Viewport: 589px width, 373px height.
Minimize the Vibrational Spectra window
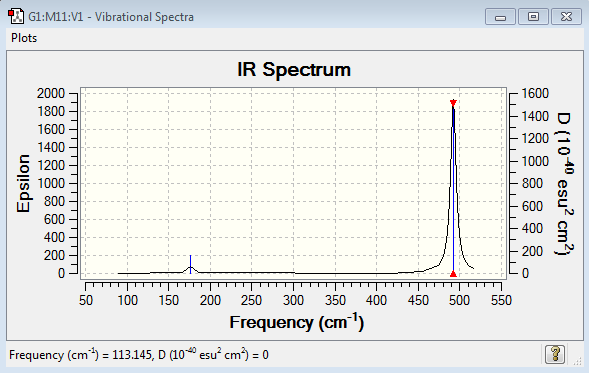pyautogui.click(x=500, y=17)
